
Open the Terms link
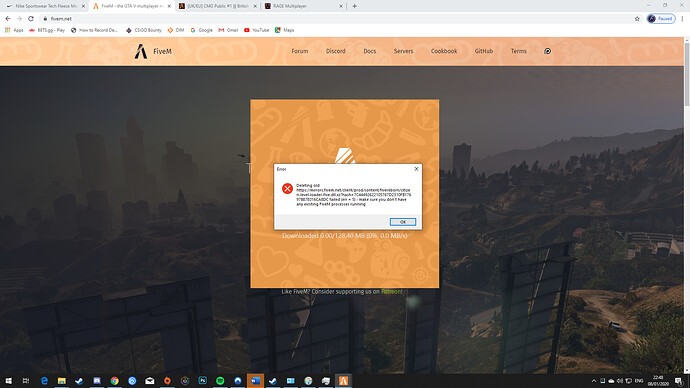tap(518, 51)
